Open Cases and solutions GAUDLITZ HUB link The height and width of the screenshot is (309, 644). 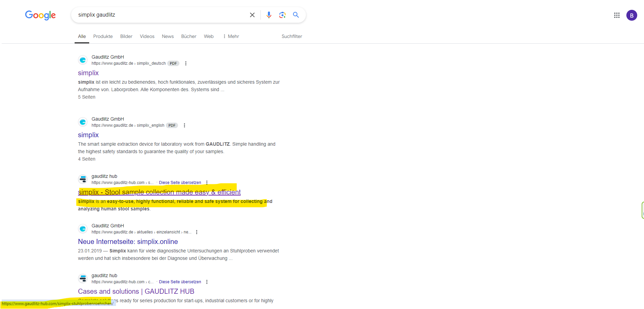point(136,291)
